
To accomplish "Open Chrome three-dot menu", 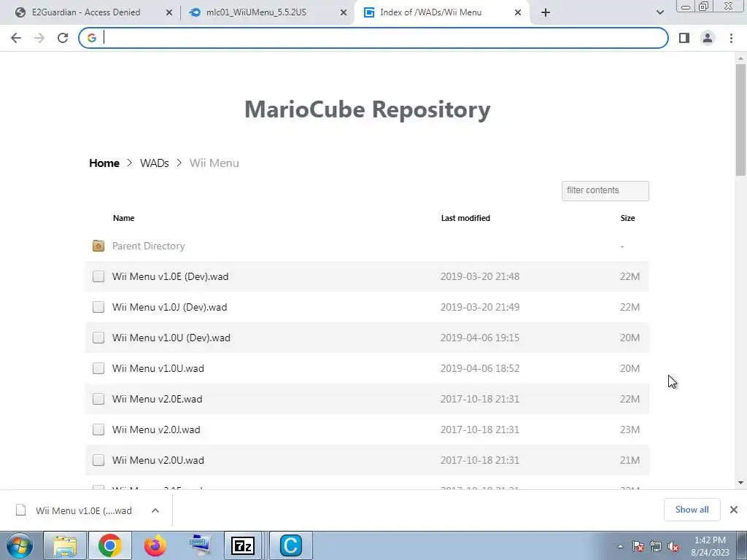I will point(731,38).
